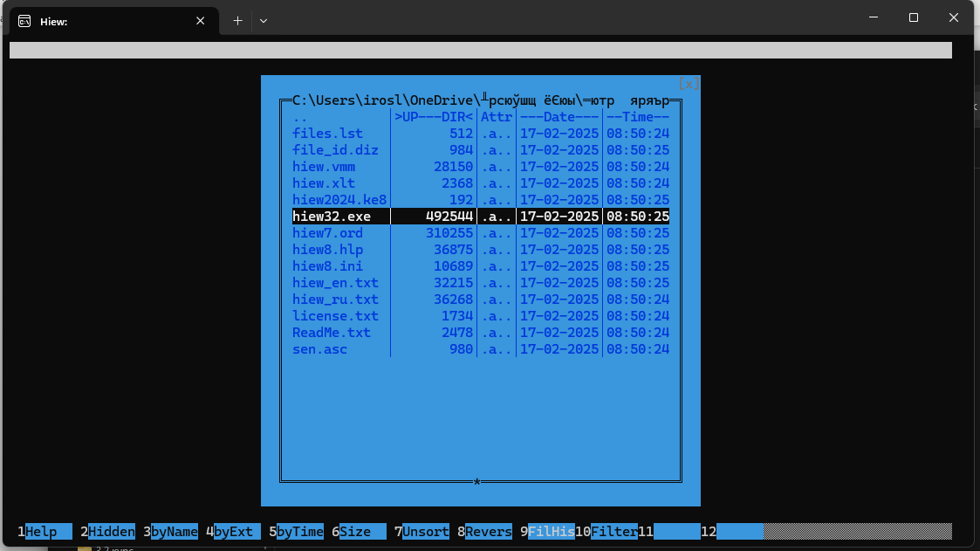This screenshot has width=980, height=551.
Task: Open FilHis file history
Action: 547,532
